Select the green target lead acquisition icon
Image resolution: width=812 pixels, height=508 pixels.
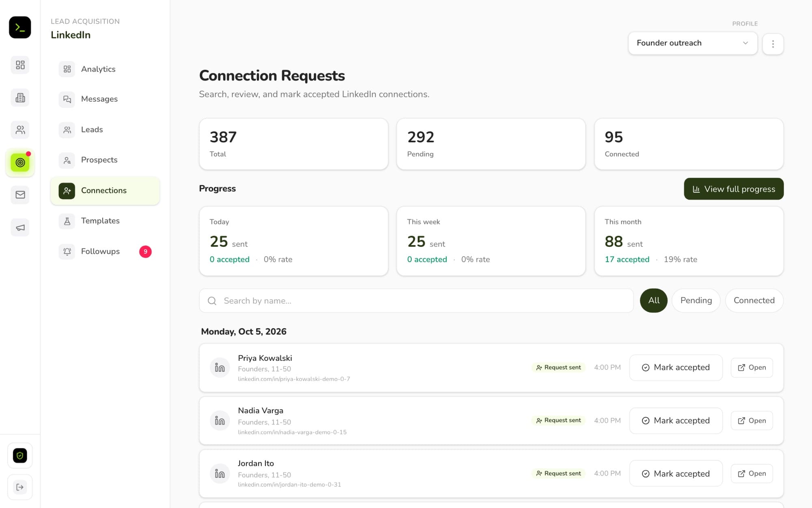point(20,163)
